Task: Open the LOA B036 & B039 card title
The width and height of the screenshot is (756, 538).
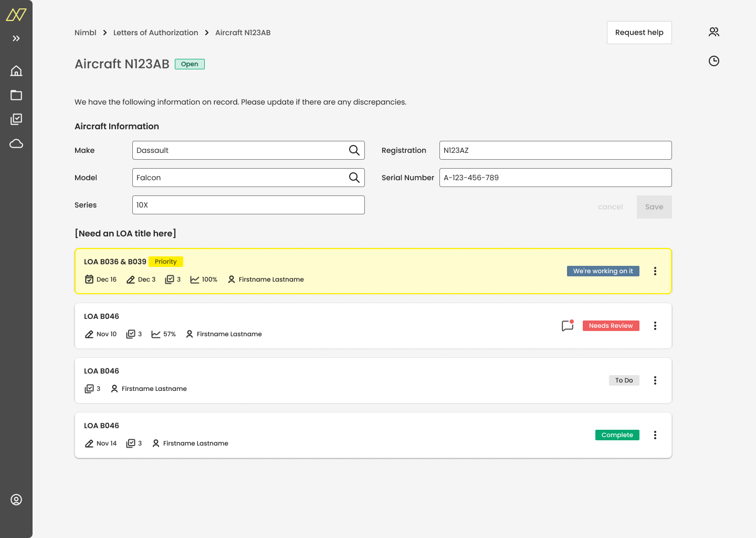Action: 115,262
